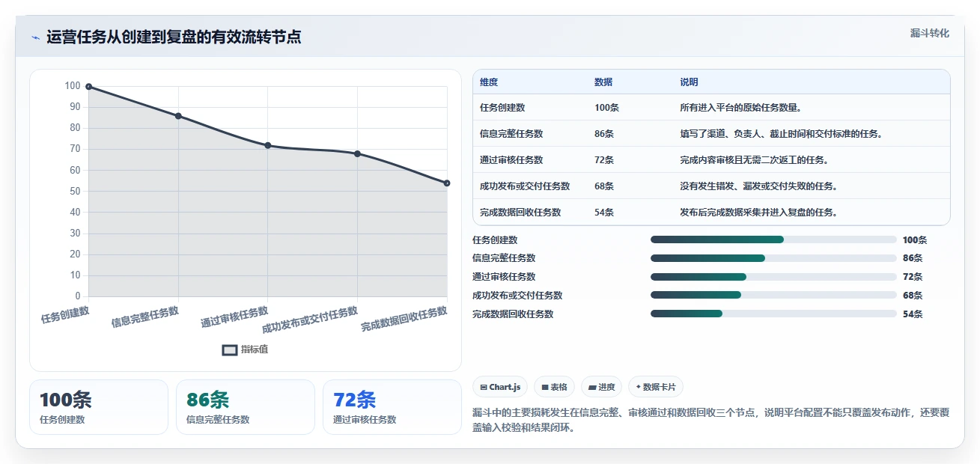Click table cell 成功发布或交付任务数
This screenshot has width=980, height=464.
coord(525,186)
